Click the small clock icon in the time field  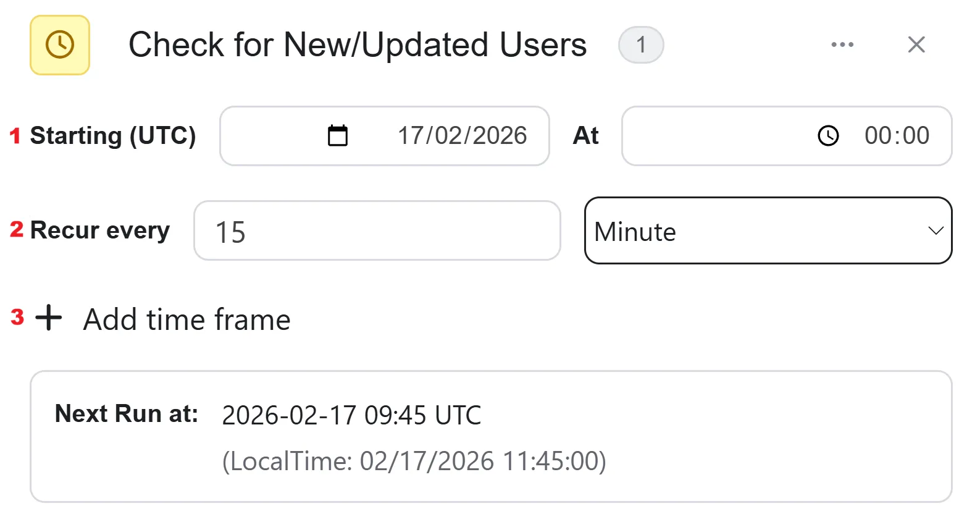[x=828, y=136]
